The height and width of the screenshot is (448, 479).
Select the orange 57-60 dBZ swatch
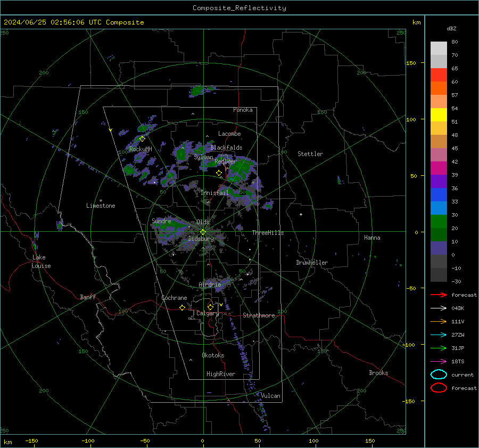tap(439, 88)
